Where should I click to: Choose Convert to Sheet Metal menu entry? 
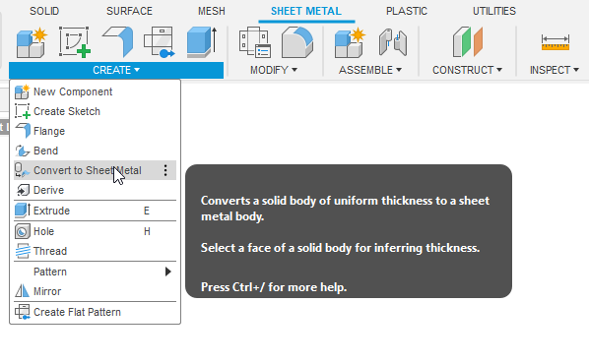pyautogui.click(x=95, y=170)
